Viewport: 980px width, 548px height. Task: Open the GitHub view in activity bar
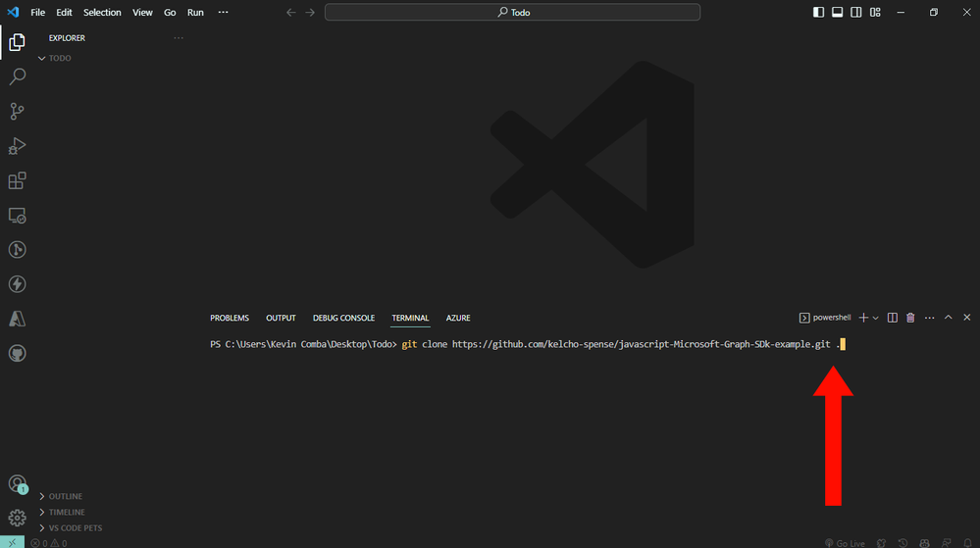point(17,354)
